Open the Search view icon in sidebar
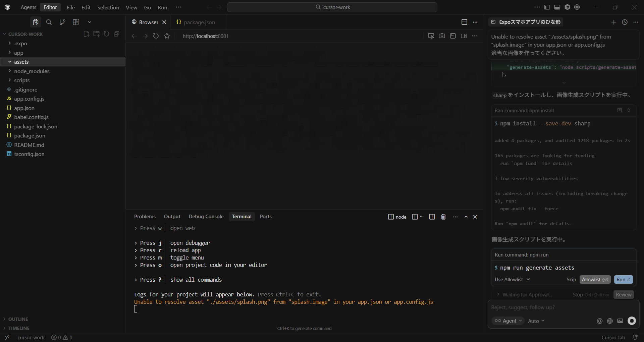 coord(49,22)
